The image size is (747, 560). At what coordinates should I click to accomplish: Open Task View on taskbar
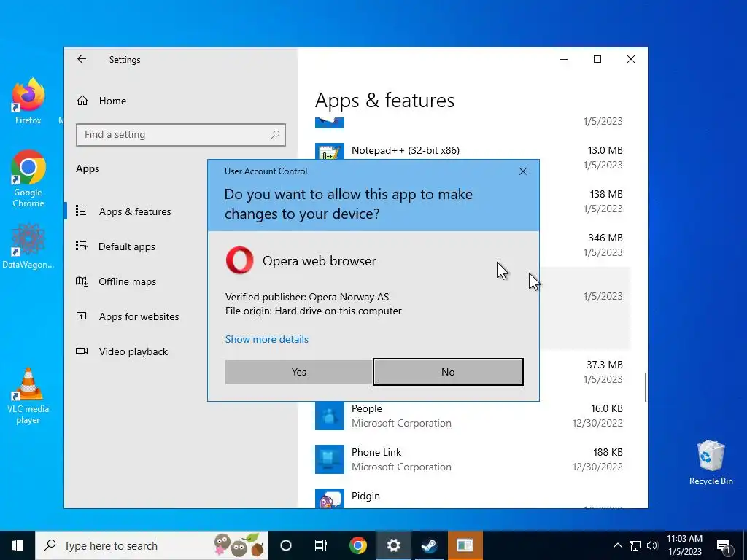pos(321,545)
